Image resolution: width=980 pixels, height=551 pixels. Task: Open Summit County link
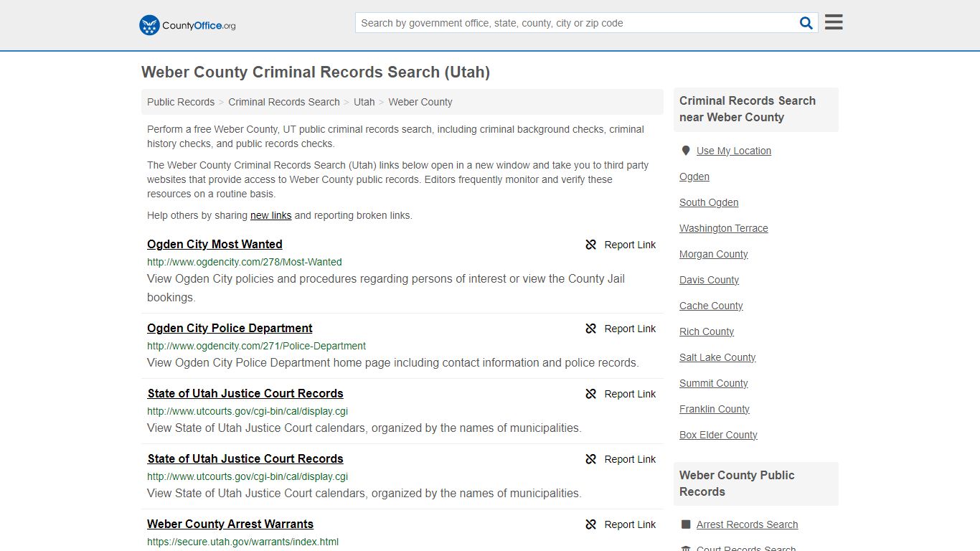[x=714, y=383]
